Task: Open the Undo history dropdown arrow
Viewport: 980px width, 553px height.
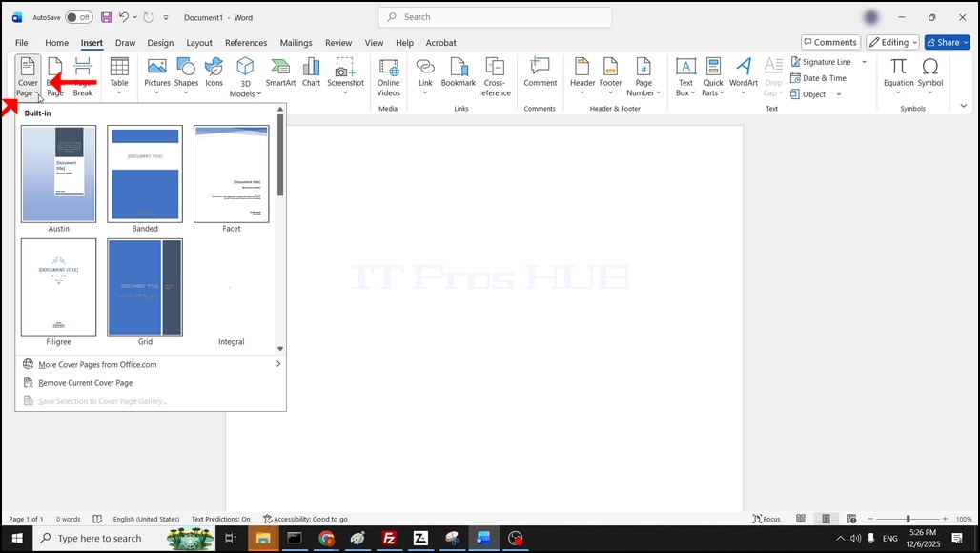Action: pos(135,17)
